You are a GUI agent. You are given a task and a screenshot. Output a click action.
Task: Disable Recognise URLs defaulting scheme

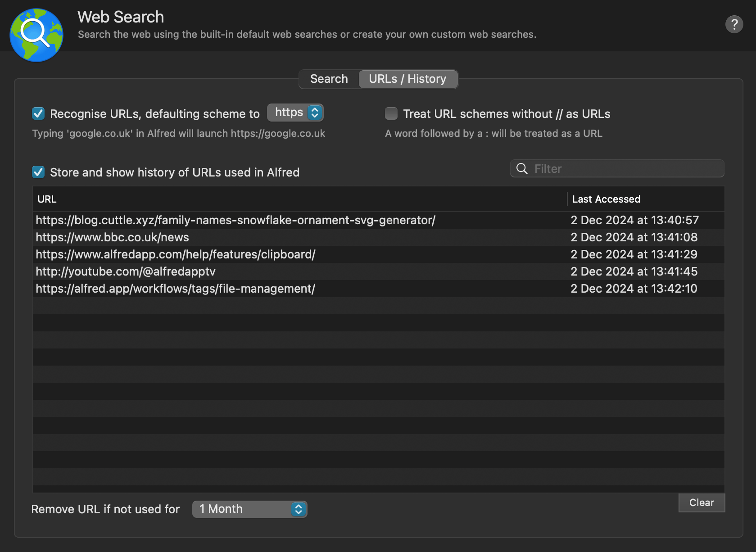click(x=38, y=113)
